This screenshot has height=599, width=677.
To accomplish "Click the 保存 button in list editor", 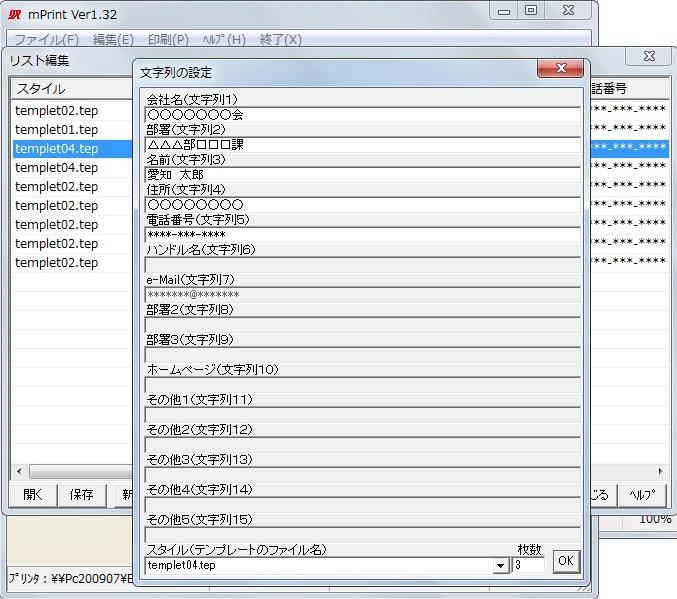I will coord(82,494).
